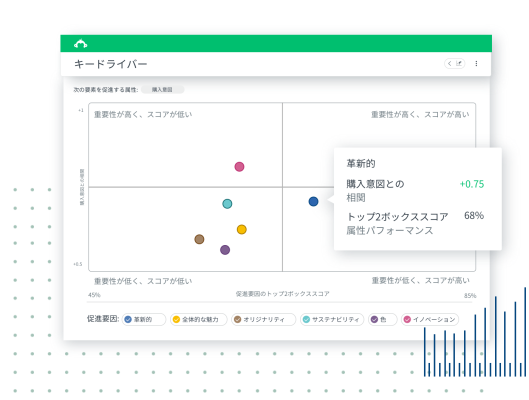Click the 重要性が高く、スコアが低い quadrant label

click(x=143, y=115)
